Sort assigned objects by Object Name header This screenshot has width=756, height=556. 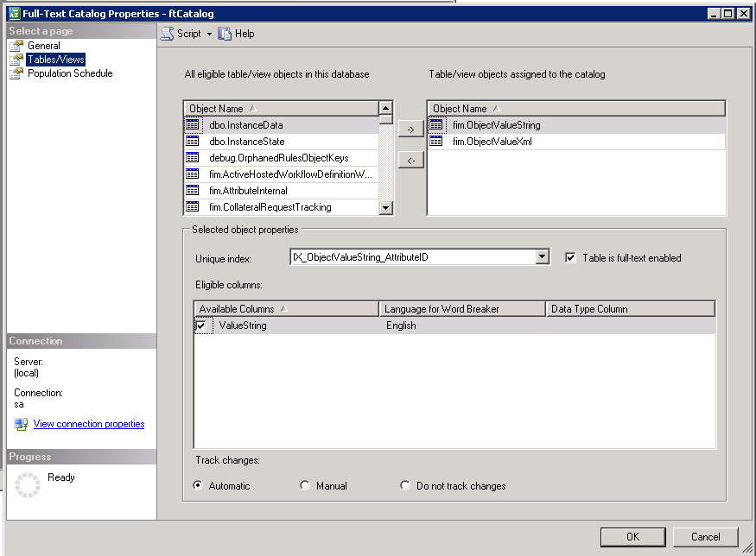tap(576, 109)
